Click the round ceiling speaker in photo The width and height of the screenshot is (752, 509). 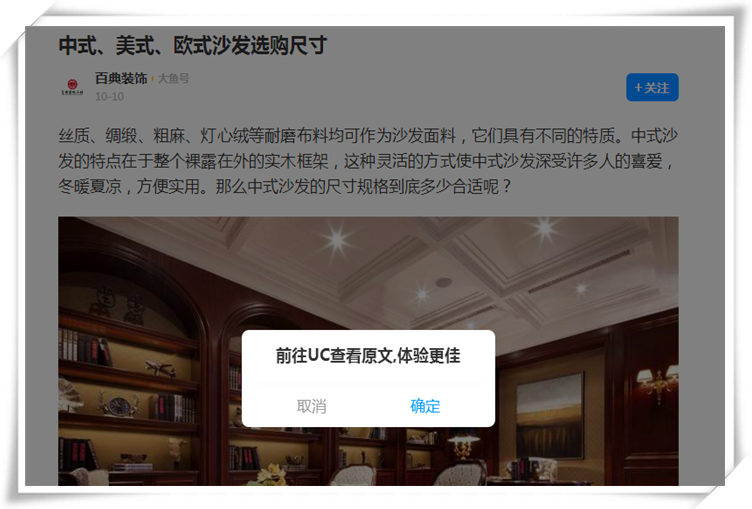click(444, 282)
